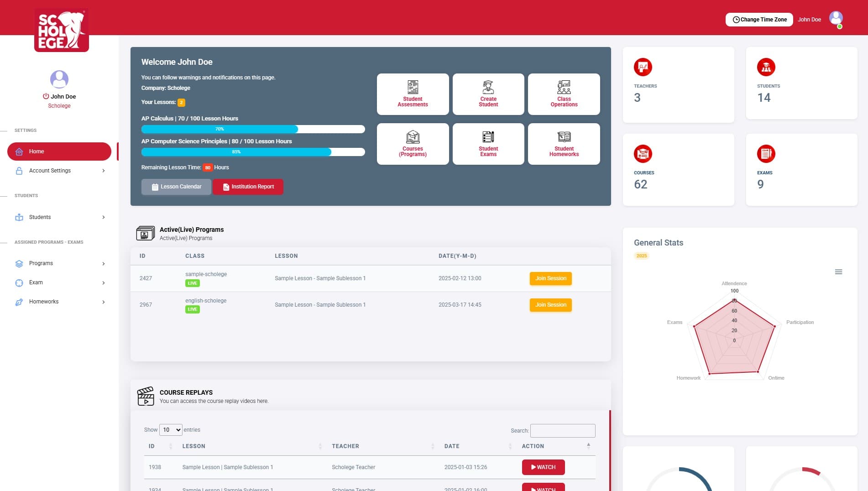Click the Home house icon in the sidebar

point(19,151)
